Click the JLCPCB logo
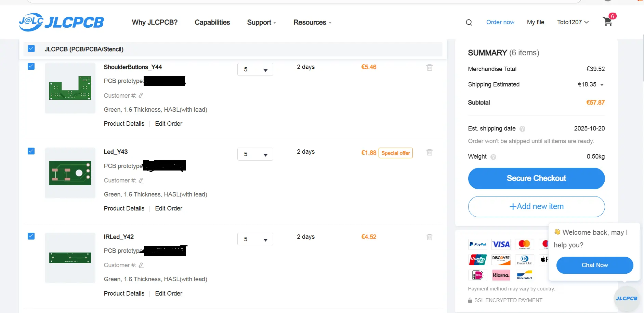 coord(62,22)
